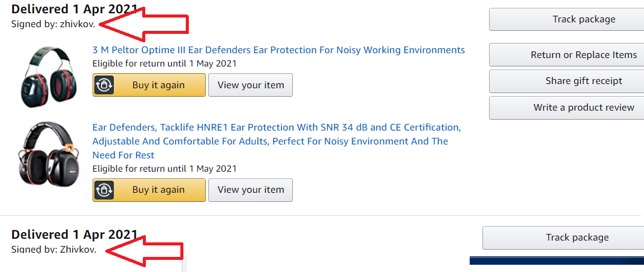Viewport: 644px width, 272px height.
Task: View your item for 3M Peltor defenders
Action: (251, 85)
